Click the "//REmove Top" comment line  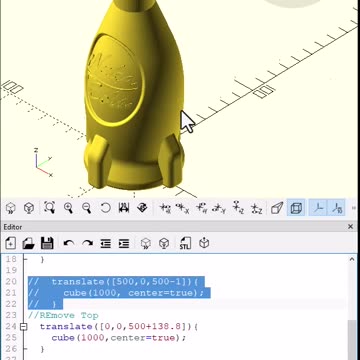click(x=63, y=315)
